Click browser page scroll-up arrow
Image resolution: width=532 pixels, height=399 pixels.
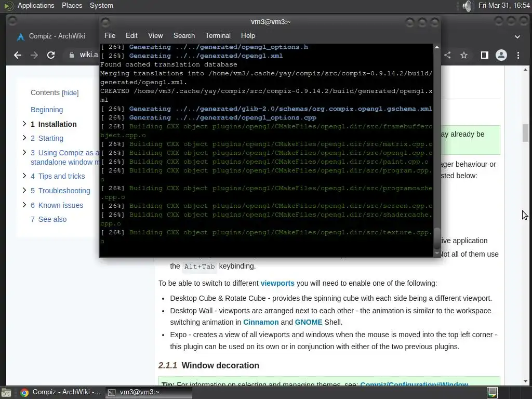pyautogui.click(x=525, y=70)
